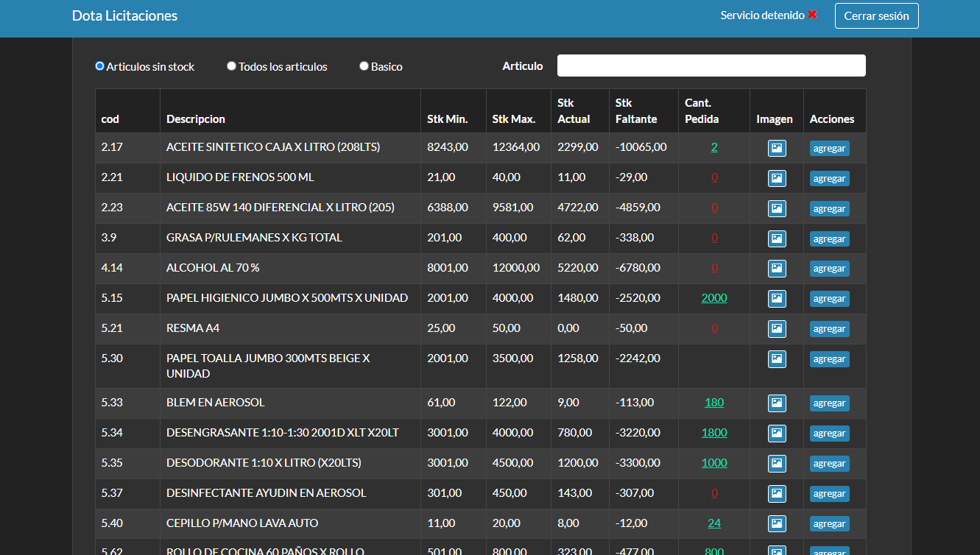Open image icon for ACEITE SINTETICO row

pos(777,148)
